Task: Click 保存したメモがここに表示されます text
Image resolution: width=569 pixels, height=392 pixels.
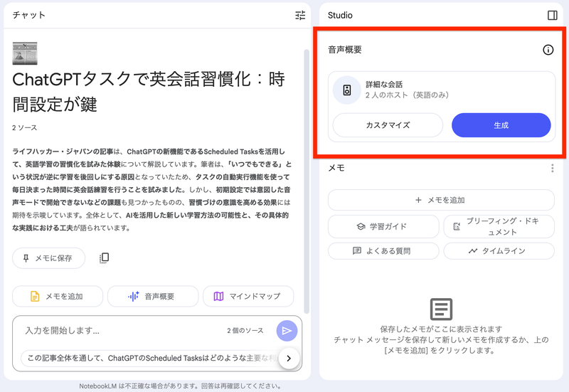Action: [441, 329]
